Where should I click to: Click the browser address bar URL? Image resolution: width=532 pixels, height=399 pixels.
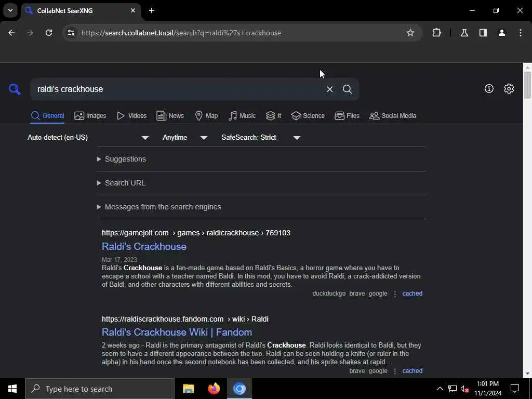pyautogui.click(x=181, y=33)
